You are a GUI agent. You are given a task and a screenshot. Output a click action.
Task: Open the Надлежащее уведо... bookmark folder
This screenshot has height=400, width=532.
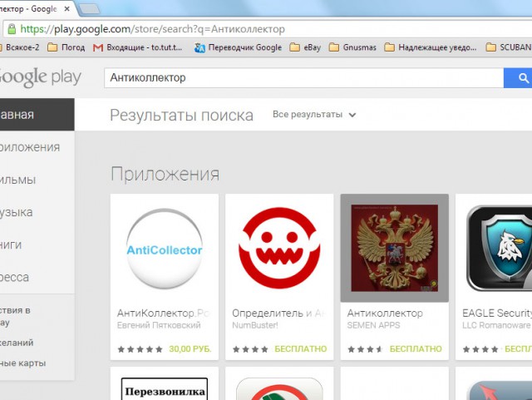(431, 47)
